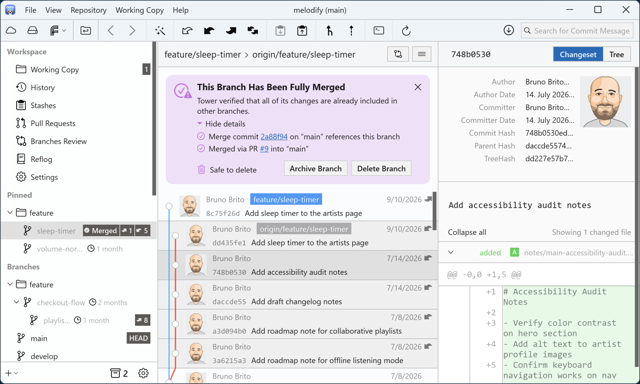Open the local repositories drive icon
The image size is (640, 384).
click(33, 31)
